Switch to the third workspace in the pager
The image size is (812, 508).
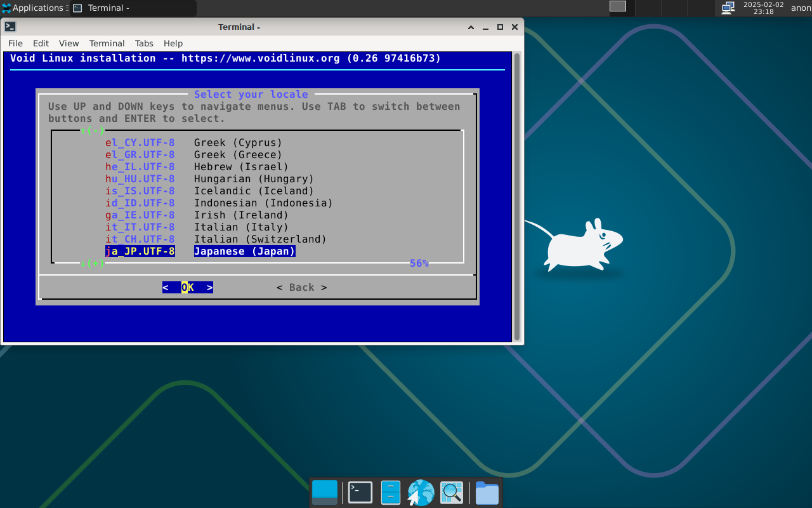pos(674,8)
